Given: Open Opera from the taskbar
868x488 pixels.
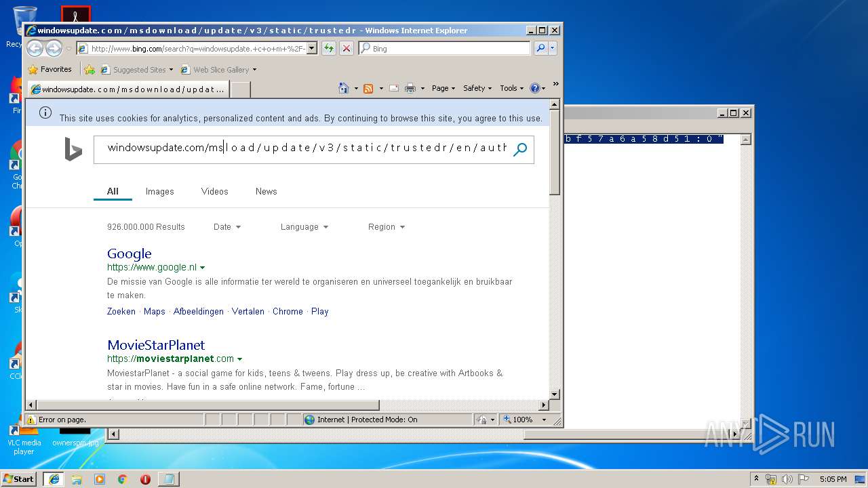Looking at the screenshot, I should [145, 479].
